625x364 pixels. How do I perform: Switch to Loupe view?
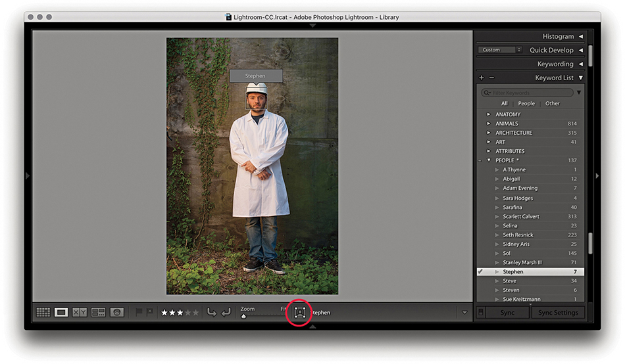click(61, 313)
